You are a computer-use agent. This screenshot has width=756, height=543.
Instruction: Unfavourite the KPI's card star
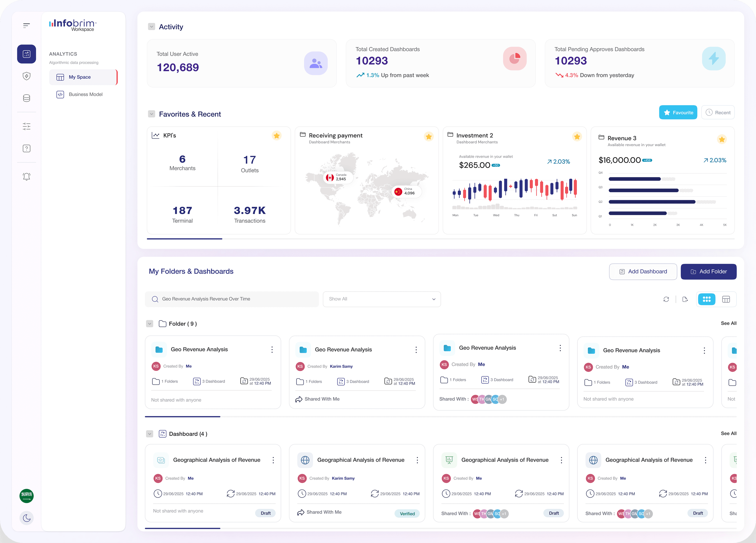pos(276,136)
